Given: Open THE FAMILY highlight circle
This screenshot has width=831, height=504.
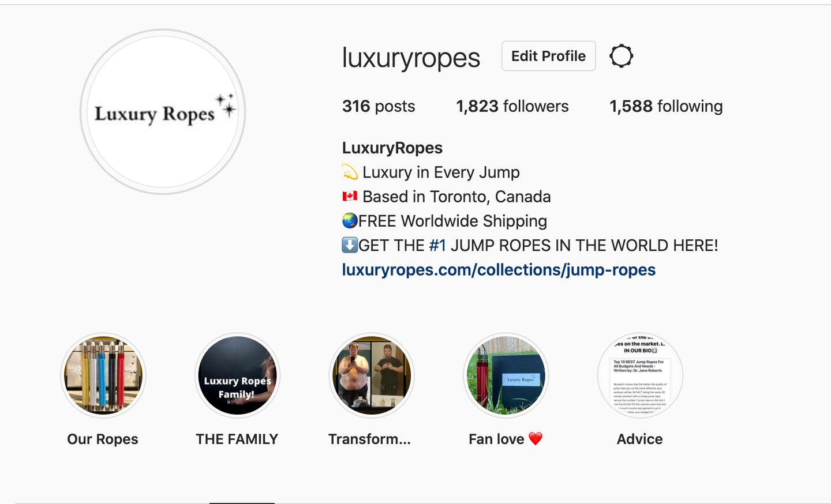Looking at the screenshot, I should (237, 375).
